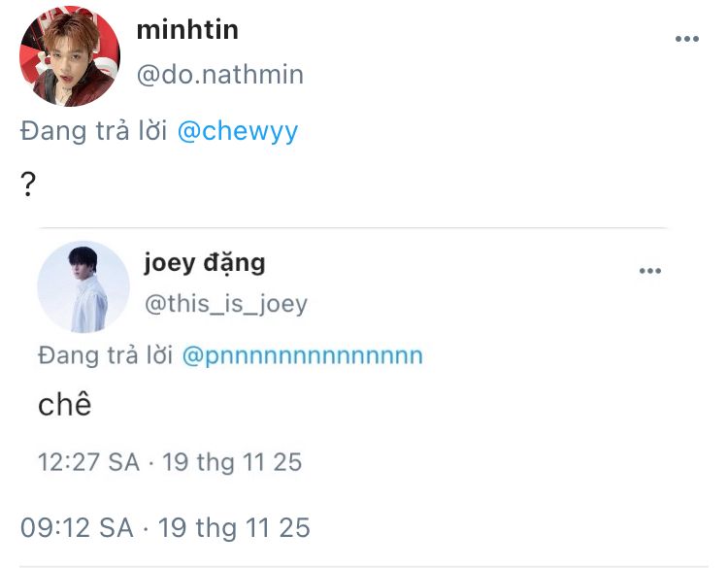Open more options for minhtin's post
Screen dimensions: 728x568
(686, 39)
